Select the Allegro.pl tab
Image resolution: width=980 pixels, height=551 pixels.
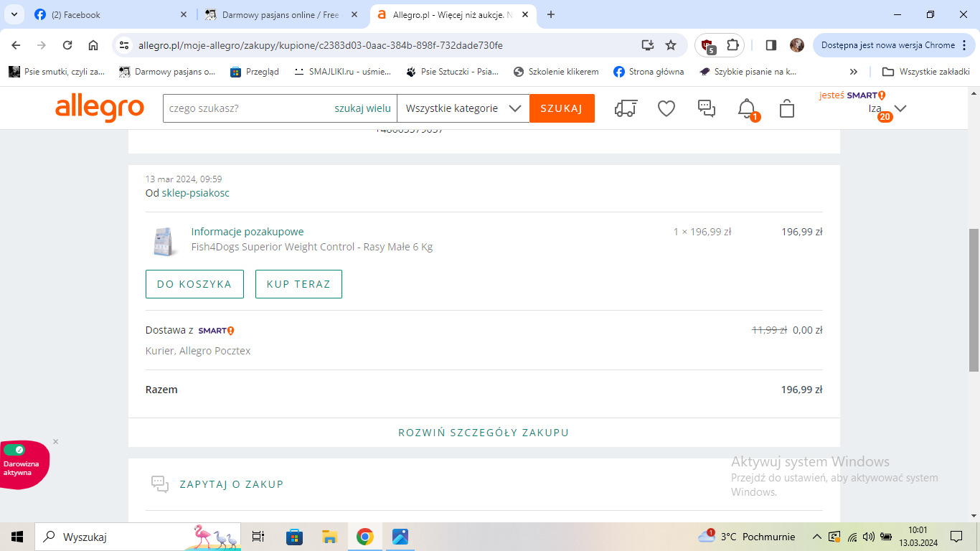click(x=452, y=14)
